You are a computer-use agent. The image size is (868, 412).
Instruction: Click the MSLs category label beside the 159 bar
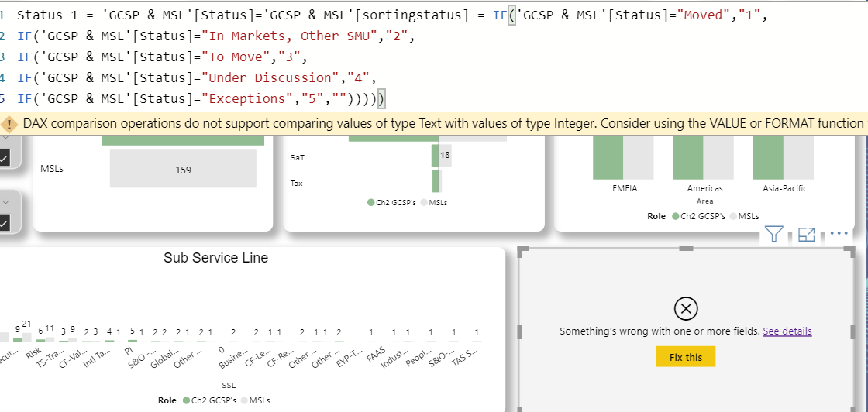coord(51,169)
